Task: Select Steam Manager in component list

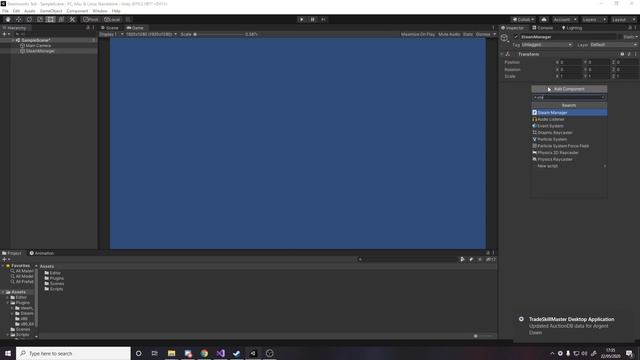Action: (569, 112)
